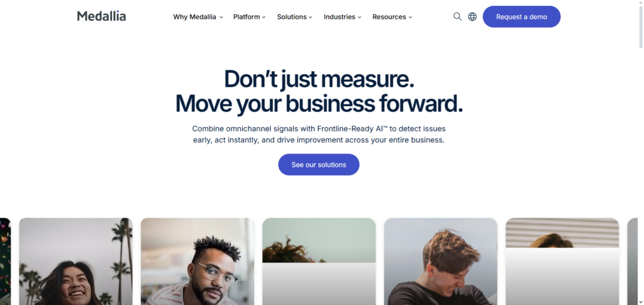The height and width of the screenshot is (305, 644).
Task: Select the smiling woman with palm trees photo
Action: click(76, 262)
